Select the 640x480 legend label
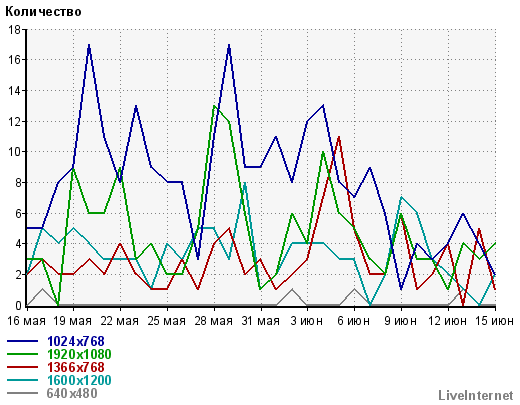The height and width of the screenshot is (405, 520). [72, 393]
